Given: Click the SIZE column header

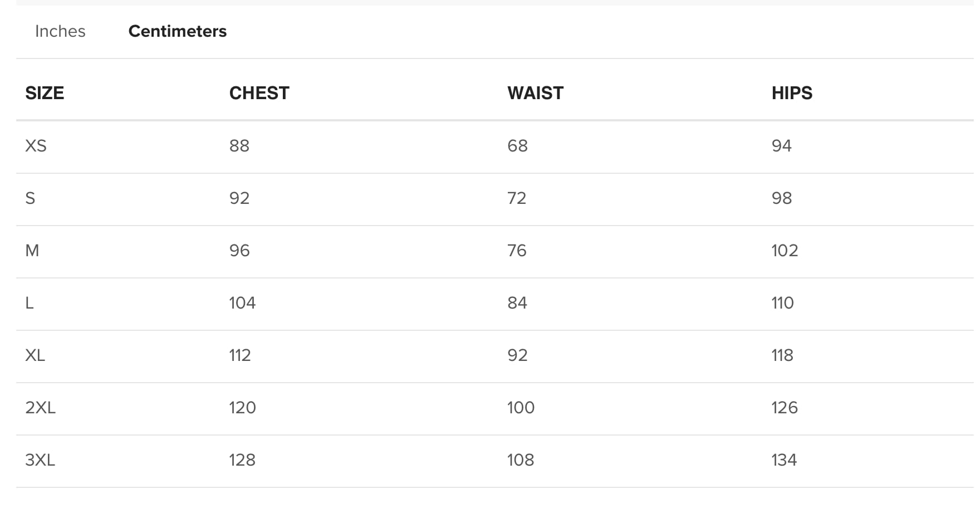Looking at the screenshot, I should [45, 93].
